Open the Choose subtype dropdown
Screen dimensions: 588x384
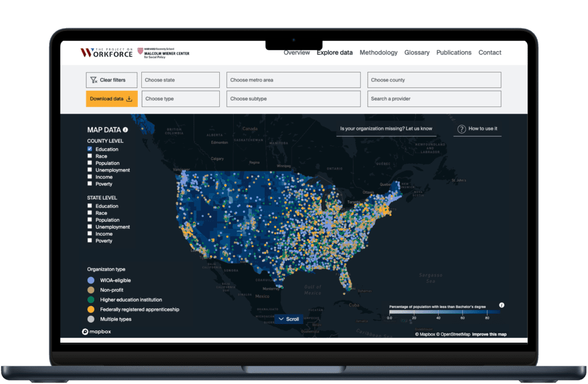(x=293, y=99)
